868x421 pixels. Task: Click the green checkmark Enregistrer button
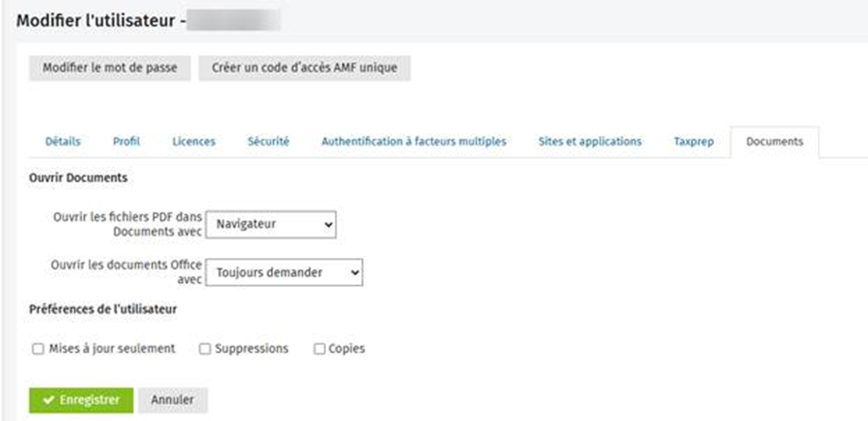(x=81, y=400)
